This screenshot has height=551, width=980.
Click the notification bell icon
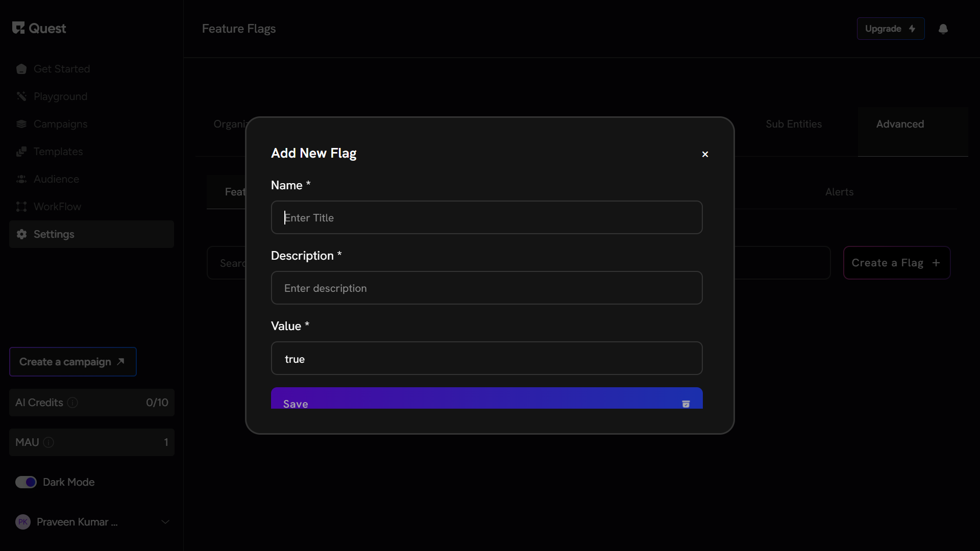(943, 29)
